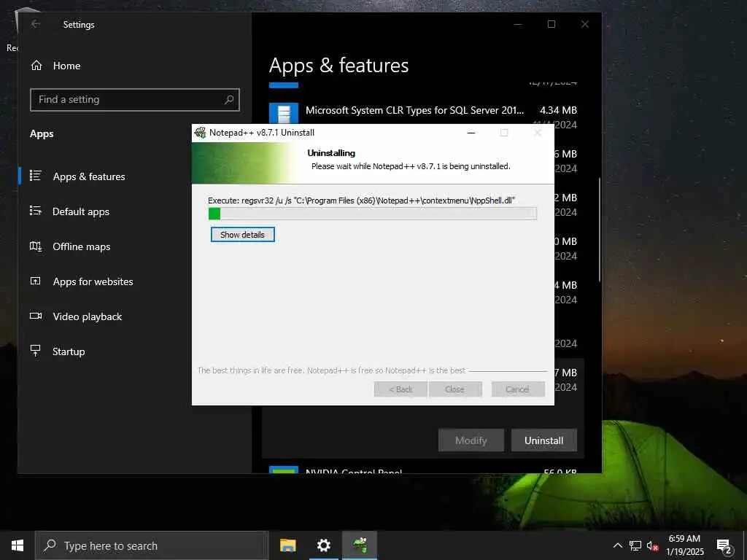Open Default apps section
Image resolution: width=747 pixels, height=560 pixels.
pos(81,211)
